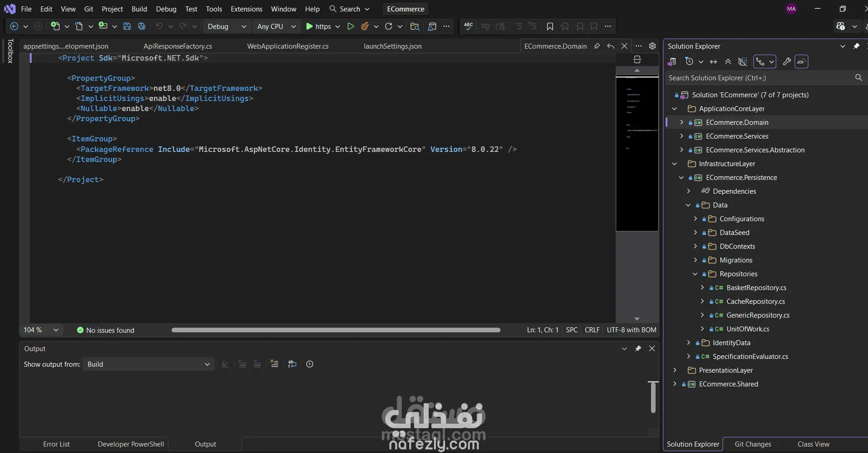Expand the Migrations folder

pos(695,260)
